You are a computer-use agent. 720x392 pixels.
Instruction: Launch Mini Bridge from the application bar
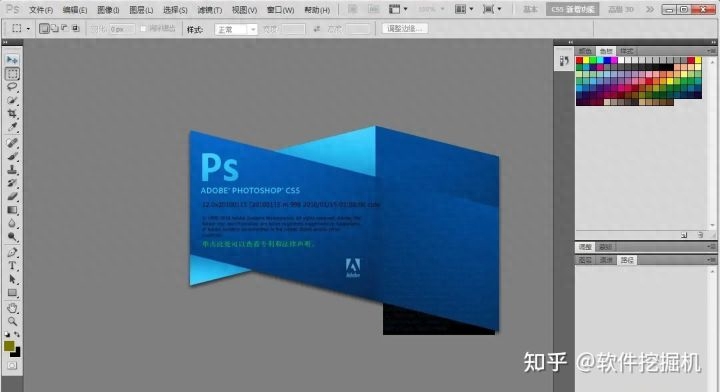(374, 9)
